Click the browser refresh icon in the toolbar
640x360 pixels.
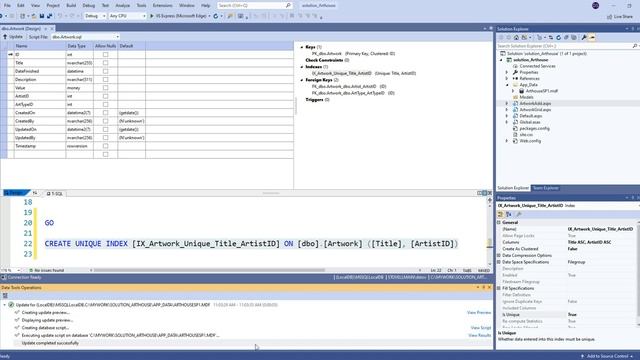(216, 16)
